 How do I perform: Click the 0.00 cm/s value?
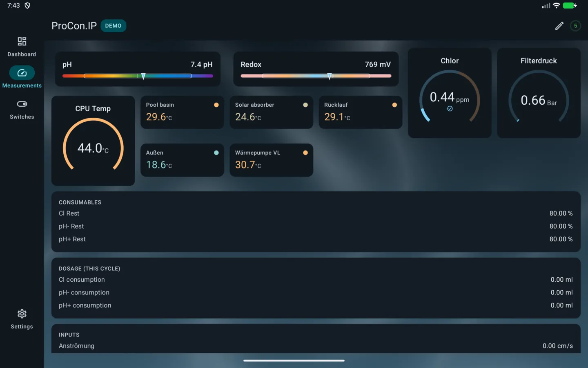(x=558, y=346)
